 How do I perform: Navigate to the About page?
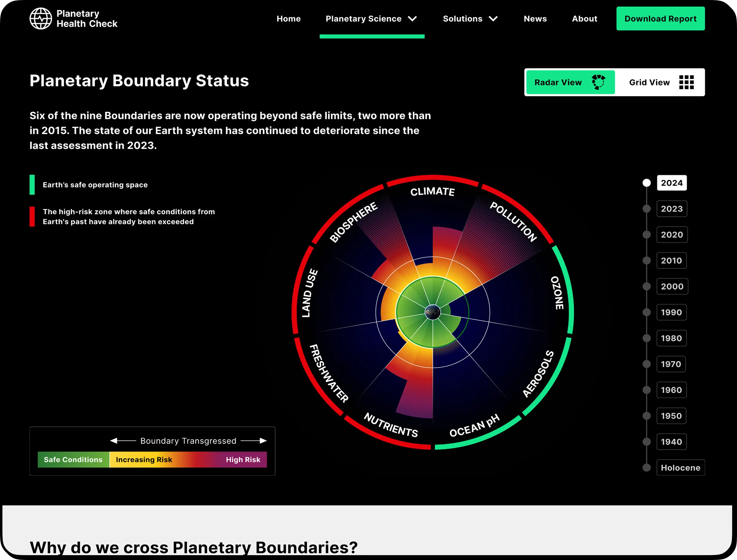point(584,19)
